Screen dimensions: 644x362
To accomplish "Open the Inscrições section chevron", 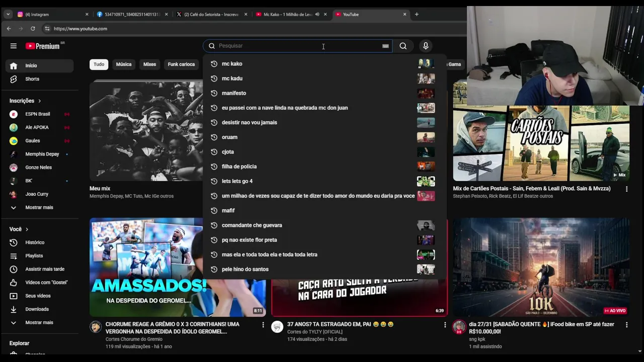I will click(39, 101).
